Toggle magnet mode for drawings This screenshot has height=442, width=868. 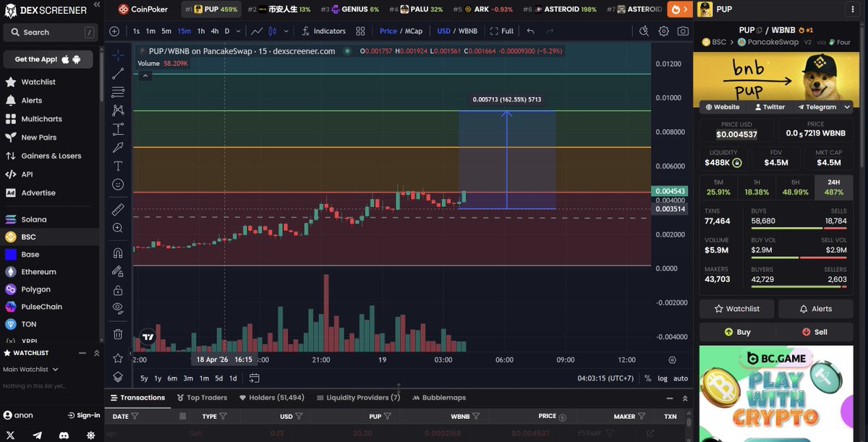pyautogui.click(x=118, y=253)
